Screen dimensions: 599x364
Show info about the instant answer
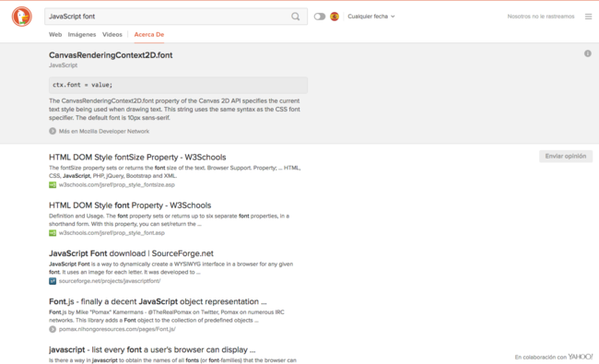(x=588, y=53)
